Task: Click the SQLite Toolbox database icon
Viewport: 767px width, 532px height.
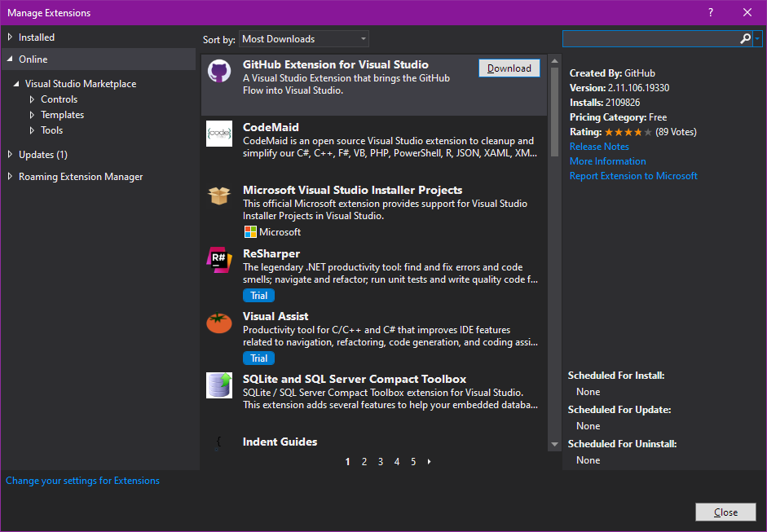Action: 219,385
